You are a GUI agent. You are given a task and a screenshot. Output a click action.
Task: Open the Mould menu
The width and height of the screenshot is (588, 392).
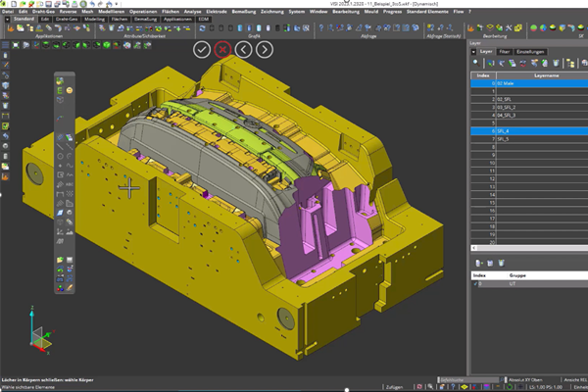point(371,12)
